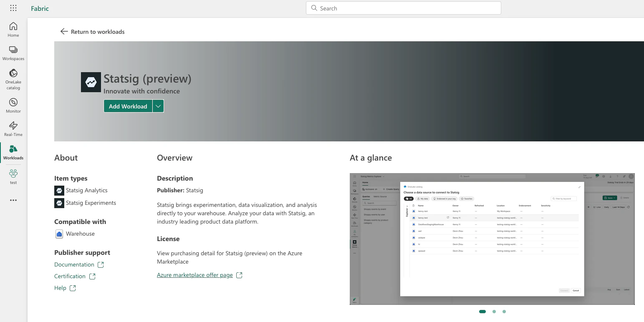This screenshot has height=322, width=644.
Task: Open the sidebar ellipsis overflow menu
Action: 13,200
